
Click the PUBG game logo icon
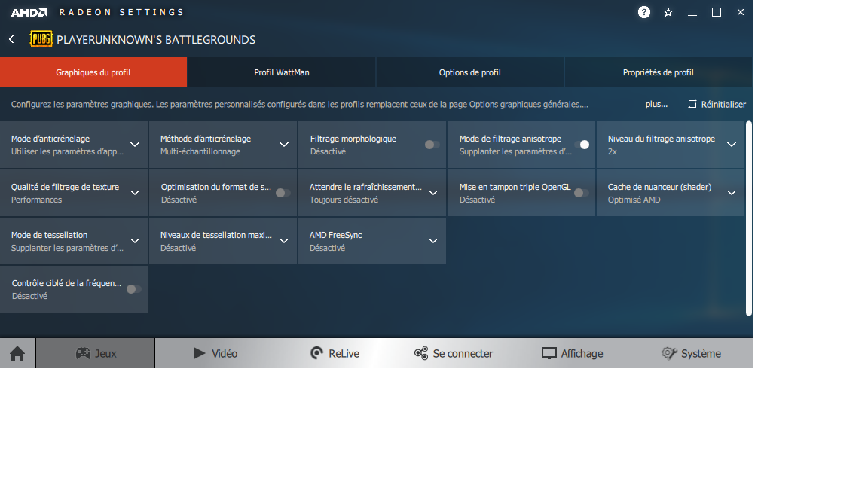41,39
